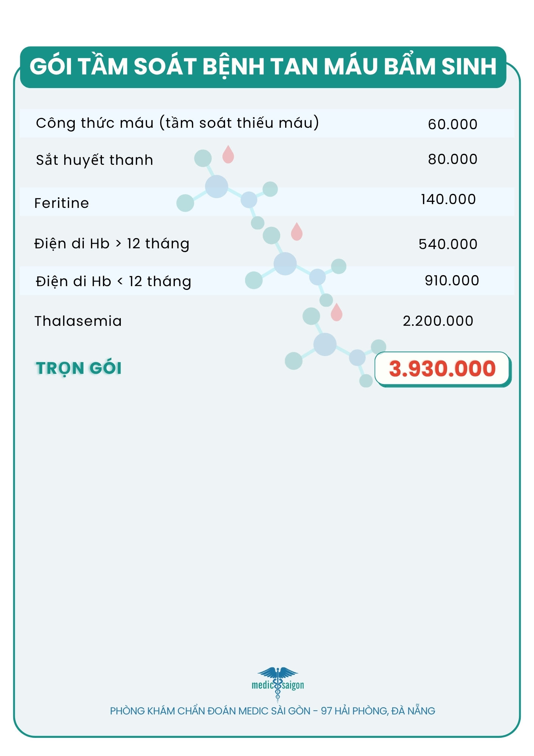This screenshot has width=534, height=756.
Task: Click the 2.200.000 Thalasemia price
Action: [438, 321]
